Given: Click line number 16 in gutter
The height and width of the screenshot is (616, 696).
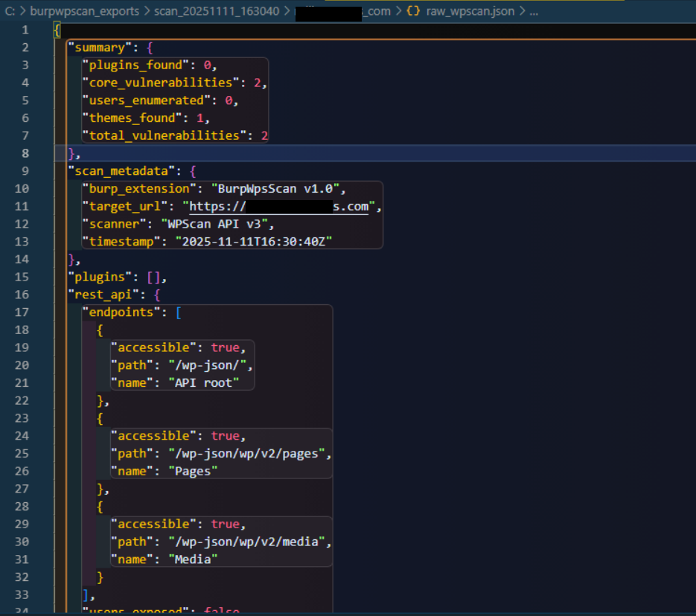Looking at the screenshot, I should 22,295.
